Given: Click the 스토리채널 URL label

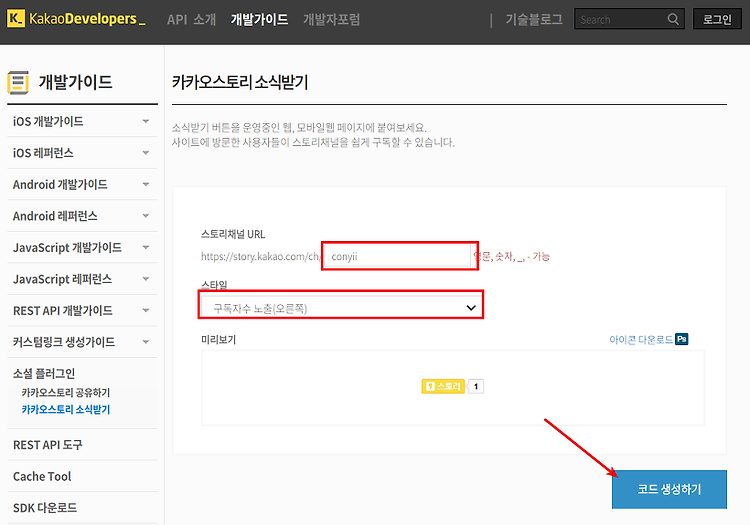Looking at the screenshot, I should click(233, 234).
